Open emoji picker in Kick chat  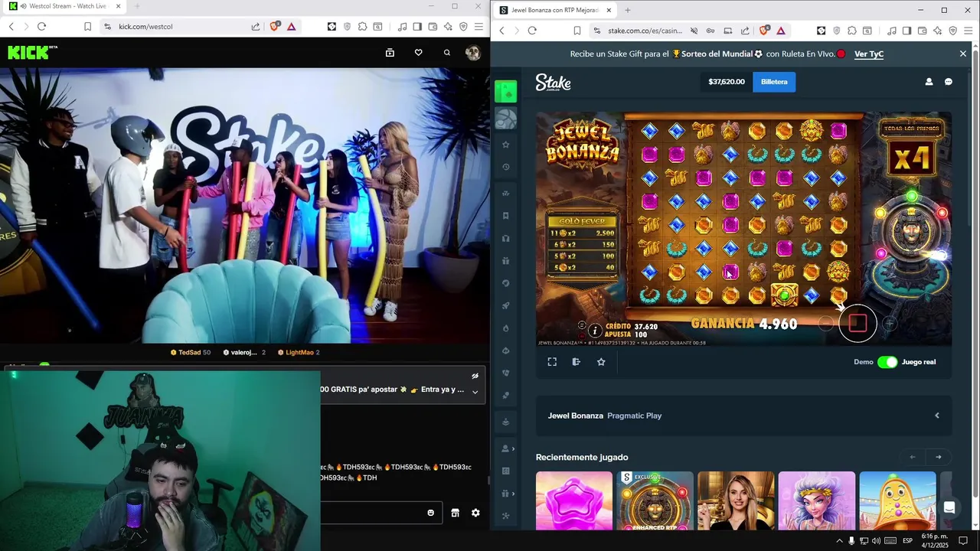430,513
